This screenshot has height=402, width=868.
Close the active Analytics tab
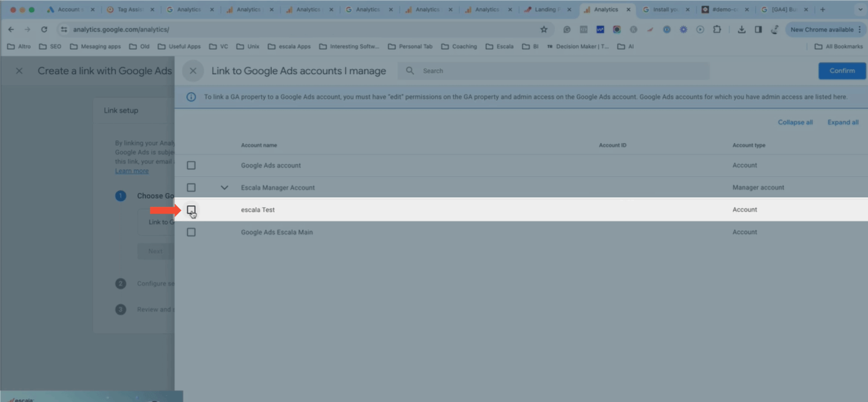click(x=629, y=10)
